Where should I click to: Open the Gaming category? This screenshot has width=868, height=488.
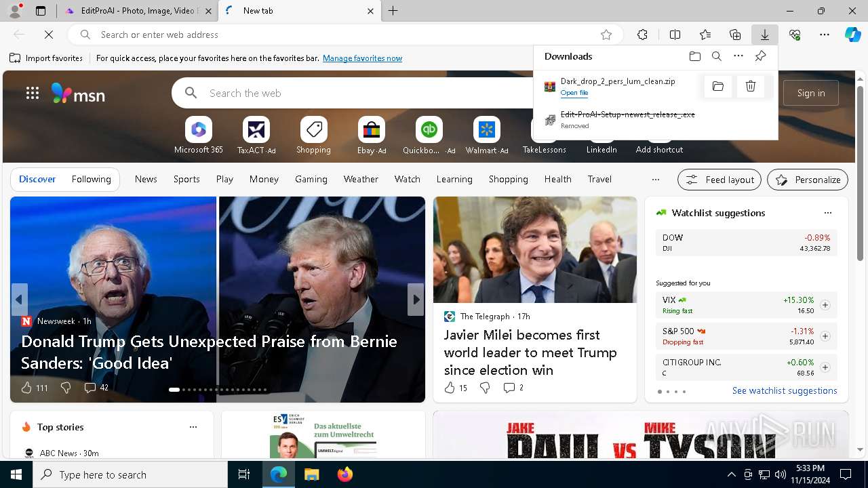click(x=311, y=179)
